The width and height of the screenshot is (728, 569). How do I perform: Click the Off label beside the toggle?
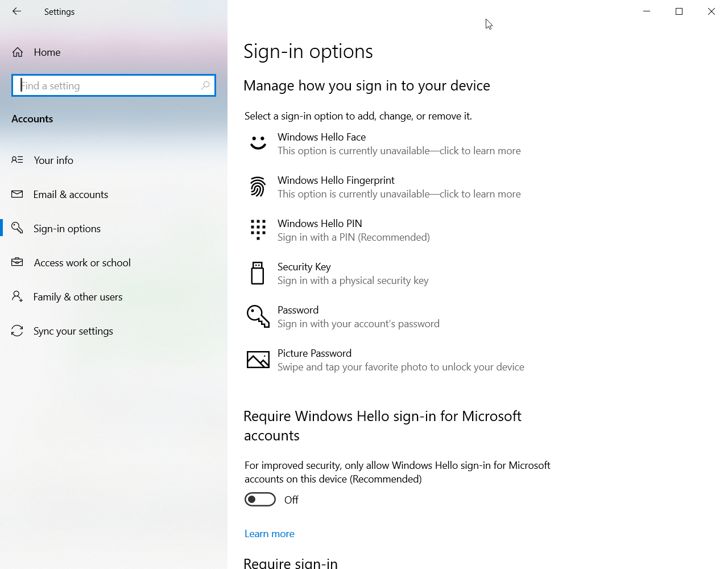tap(291, 500)
